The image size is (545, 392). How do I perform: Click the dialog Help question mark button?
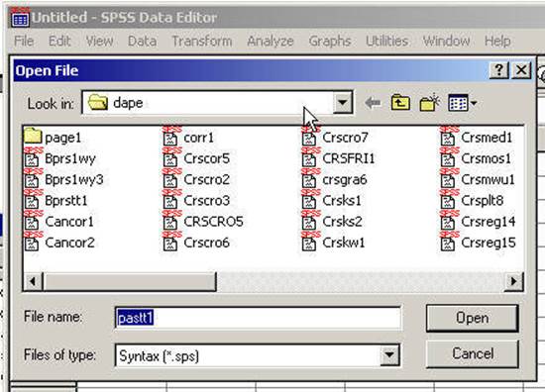click(x=498, y=70)
